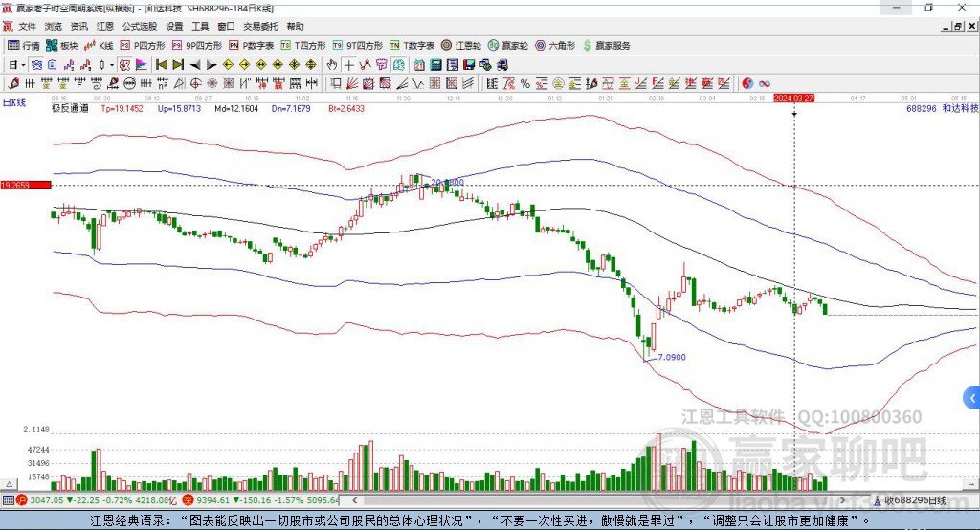Click the 日K线 label
The image size is (980, 530).
(14, 102)
